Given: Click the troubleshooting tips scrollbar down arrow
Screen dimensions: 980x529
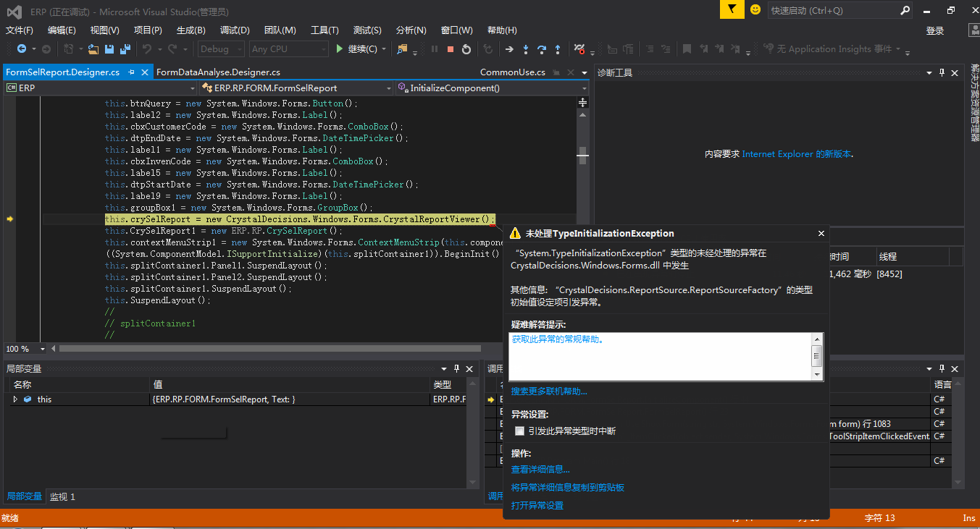Looking at the screenshot, I should point(817,375).
